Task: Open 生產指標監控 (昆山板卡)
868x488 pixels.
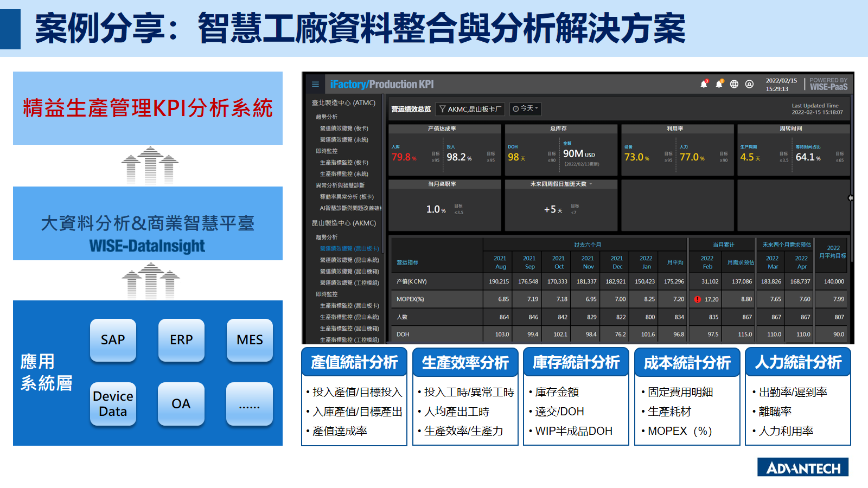Action: 349,306
